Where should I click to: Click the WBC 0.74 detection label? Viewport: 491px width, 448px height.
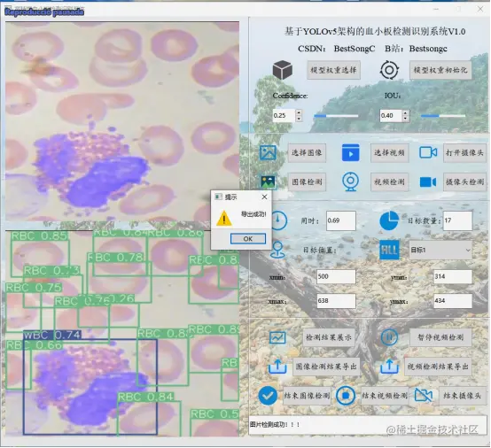(52, 335)
